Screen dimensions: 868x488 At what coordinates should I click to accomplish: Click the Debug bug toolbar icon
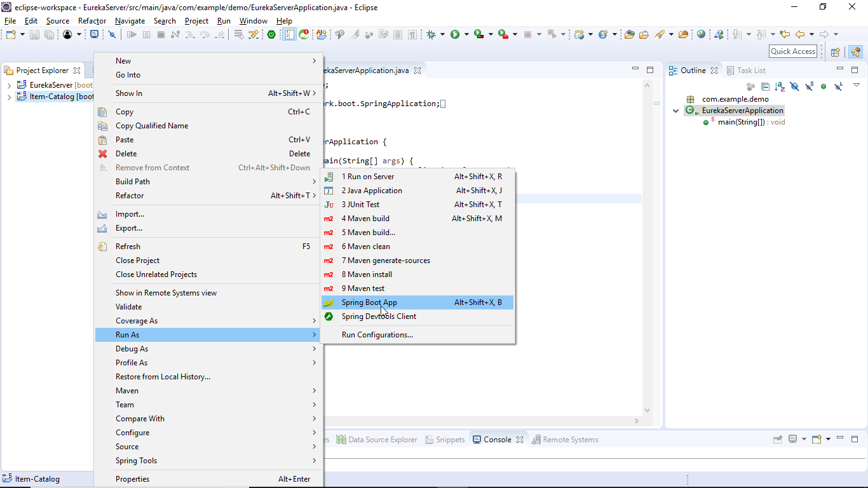(x=431, y=34)
